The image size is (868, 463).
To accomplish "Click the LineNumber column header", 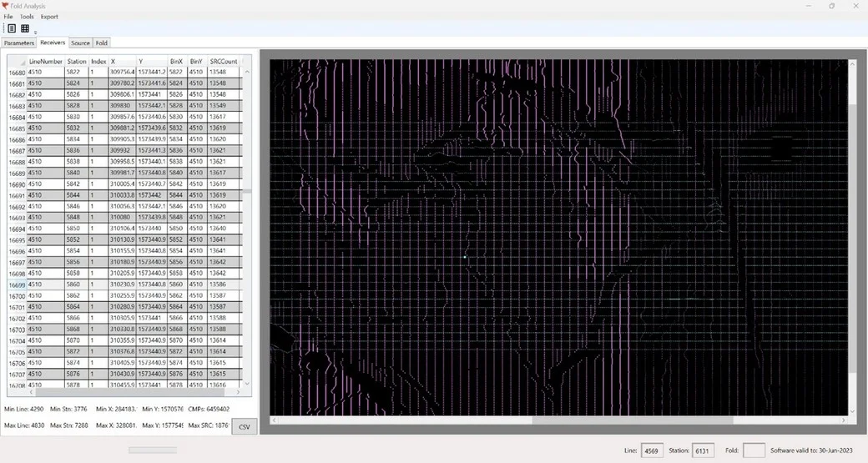I will [x=45, y=62].
